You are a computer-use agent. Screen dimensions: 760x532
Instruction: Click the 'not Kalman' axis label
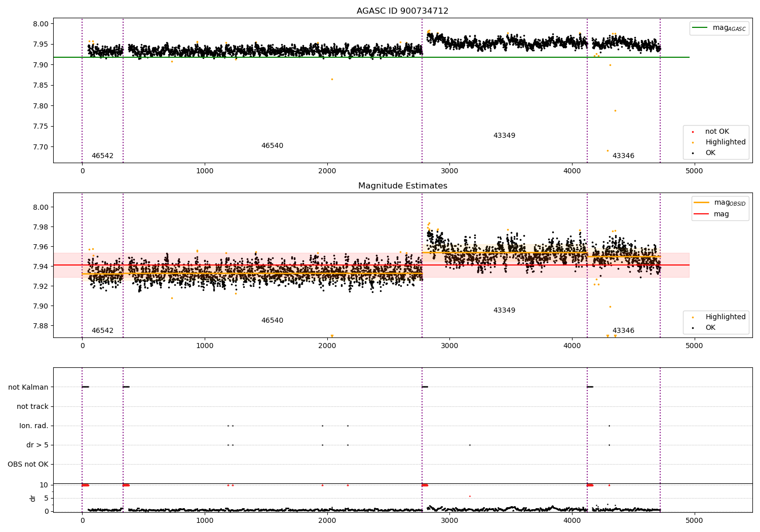pyautogui.click(x=28, y=387)
